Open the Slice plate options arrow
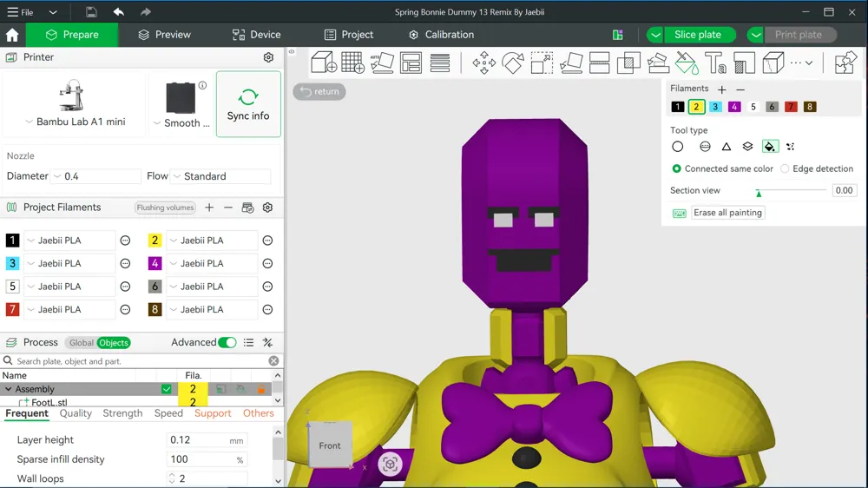The width and height of the screenshot is (868, 488). pyautogui.click(x=655, y=35)
